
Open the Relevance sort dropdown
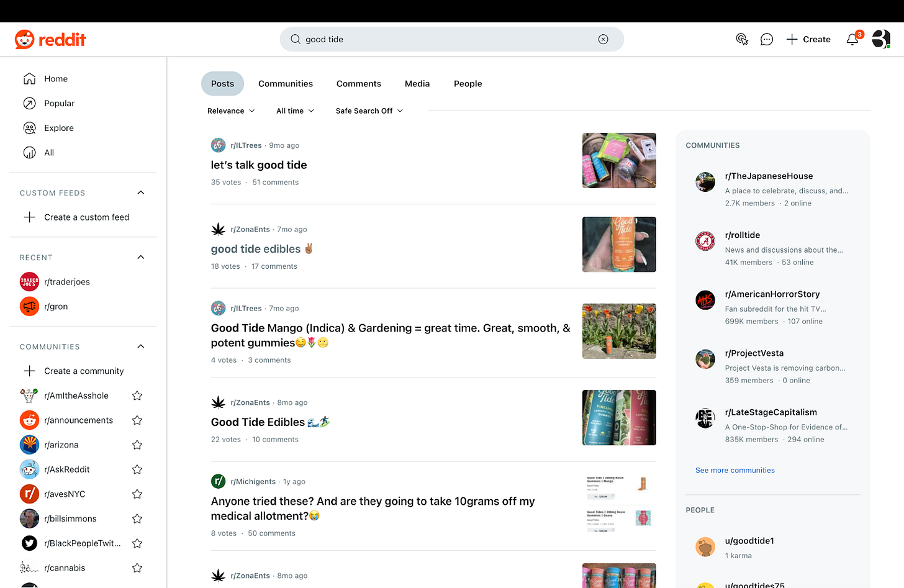pos(231,111)
